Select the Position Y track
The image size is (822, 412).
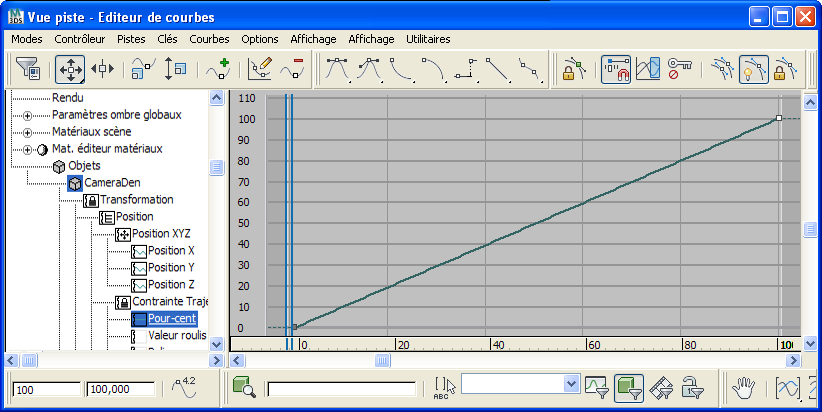coord(171,267)
